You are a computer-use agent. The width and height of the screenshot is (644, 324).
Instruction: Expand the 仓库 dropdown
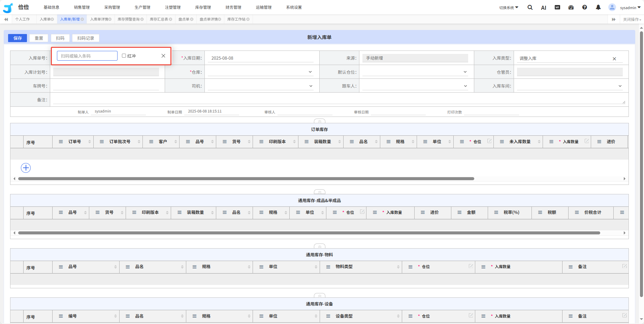(310, 72)
